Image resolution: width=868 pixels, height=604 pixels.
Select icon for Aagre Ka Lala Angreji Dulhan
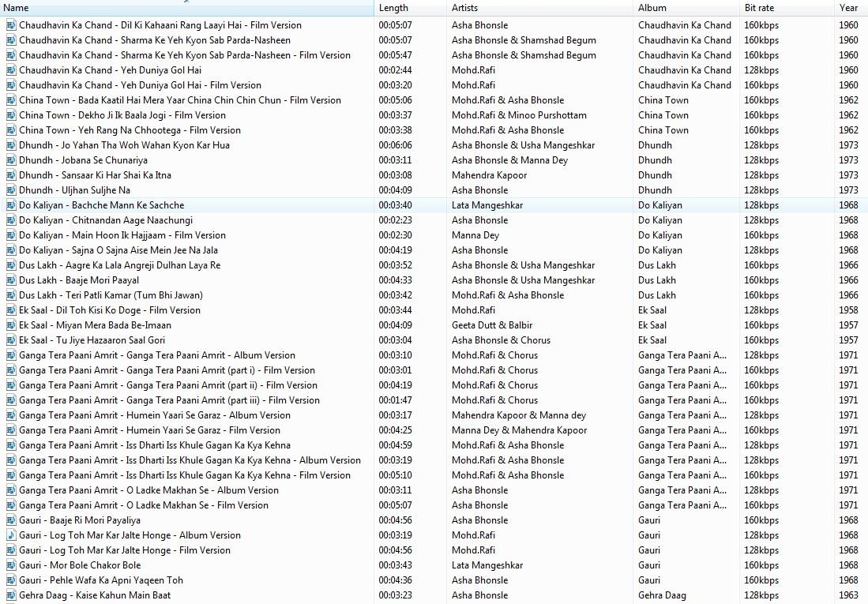(x=11, y=264)
